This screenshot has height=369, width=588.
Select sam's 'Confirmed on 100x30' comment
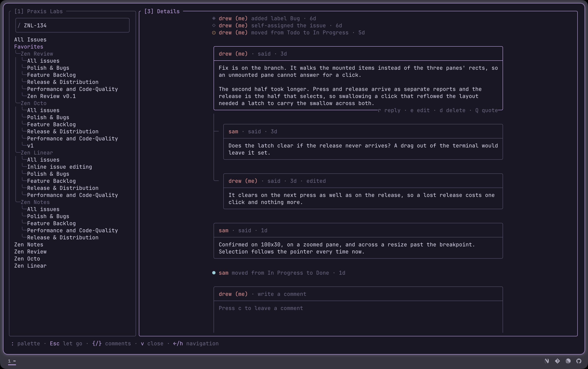click(358, 241)
